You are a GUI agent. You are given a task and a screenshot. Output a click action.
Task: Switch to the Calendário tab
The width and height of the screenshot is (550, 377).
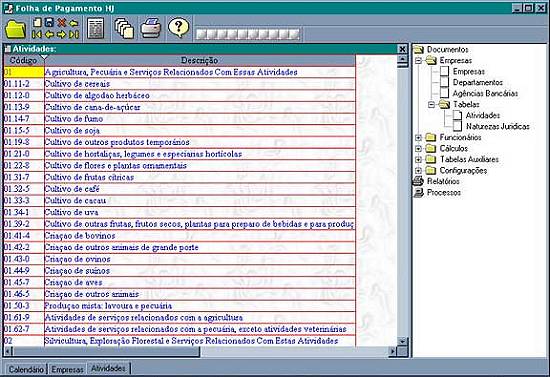click(26, 369)
